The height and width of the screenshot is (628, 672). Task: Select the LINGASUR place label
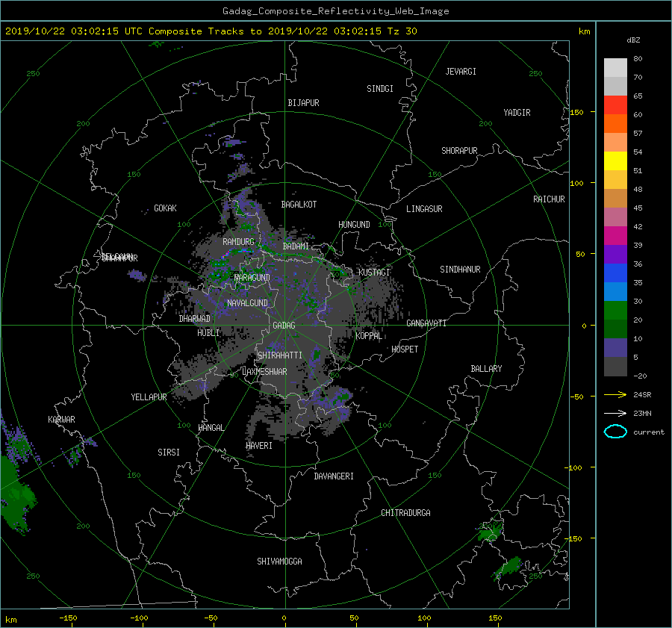click(424, 209)
